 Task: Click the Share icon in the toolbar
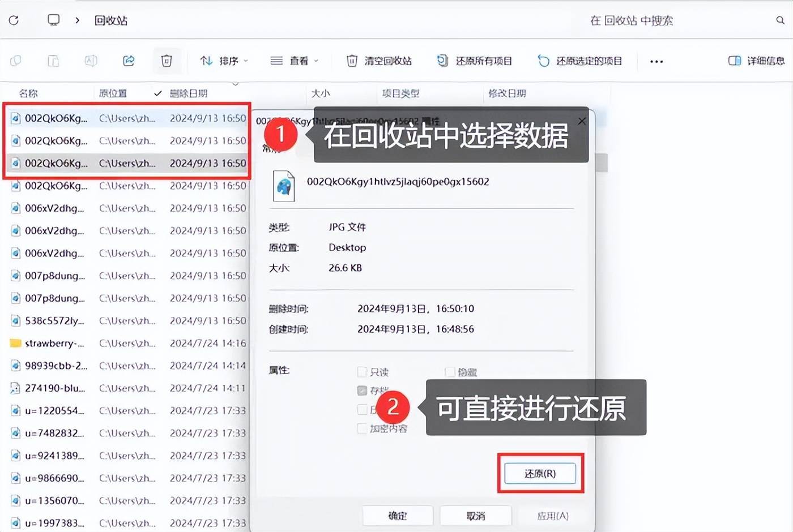129,61
